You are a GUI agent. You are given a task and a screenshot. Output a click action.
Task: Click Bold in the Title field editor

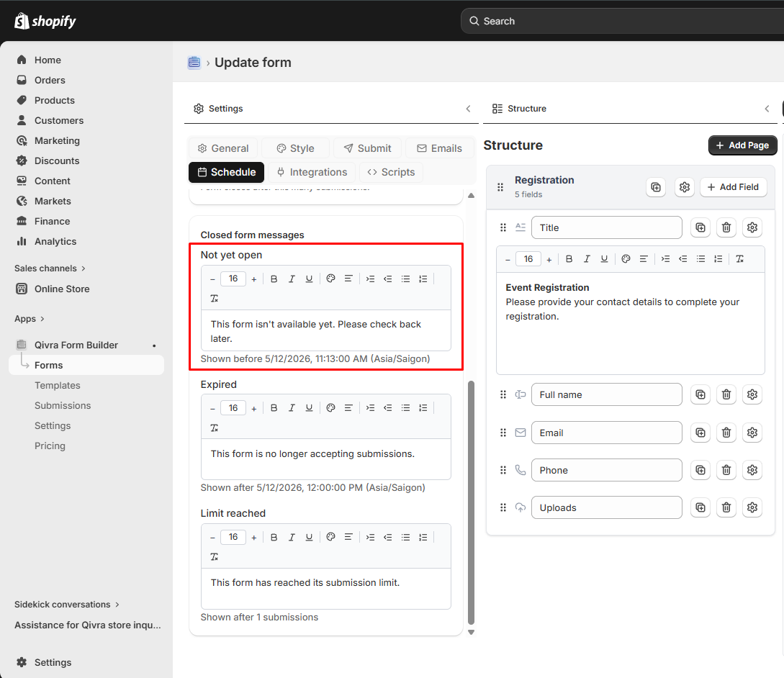[569, 259]
